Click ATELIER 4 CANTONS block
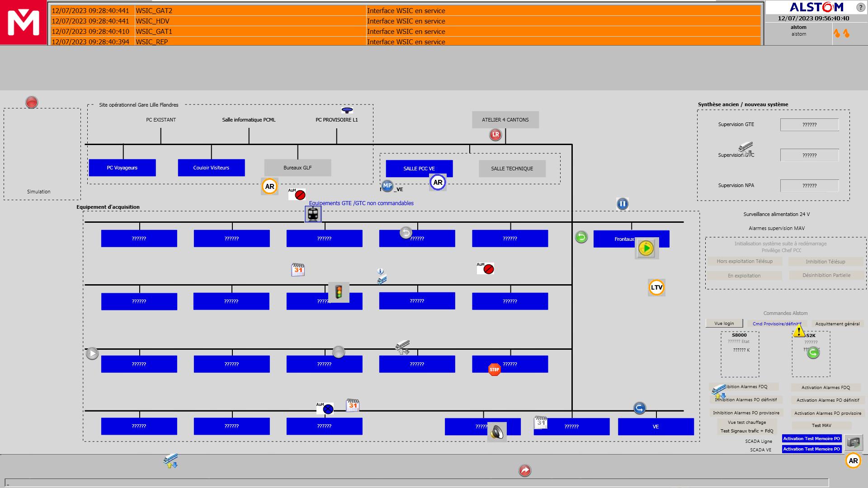This screenshot has width=868, height=488. click(x=505, y=120)
